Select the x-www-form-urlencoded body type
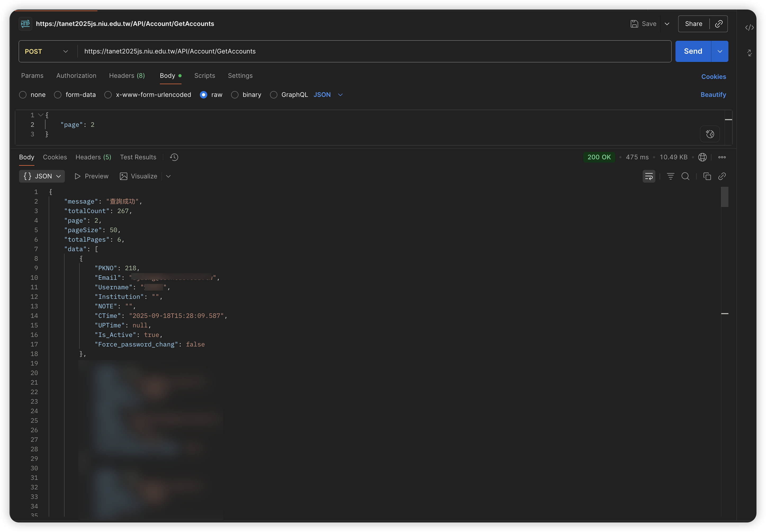Screen dimensions: 766x532 (108, 95)
